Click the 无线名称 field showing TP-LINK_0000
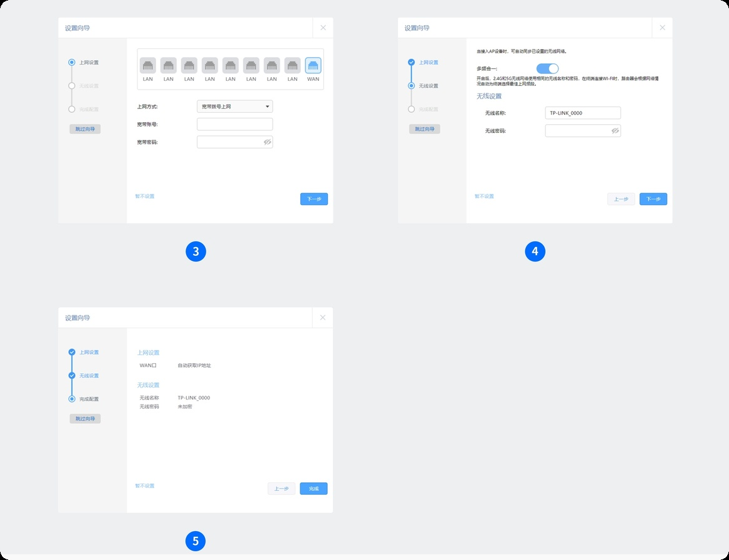The image size is (729, 560). 582,113
